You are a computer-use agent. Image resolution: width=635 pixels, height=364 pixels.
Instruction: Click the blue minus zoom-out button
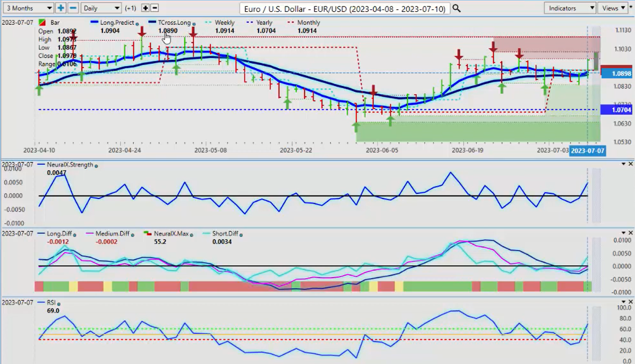[x=74, y=8]
